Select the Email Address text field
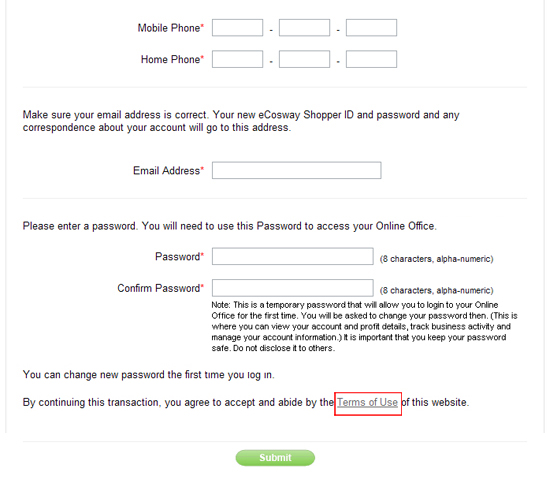The image size is (550, 489). (x=297, y=170)
